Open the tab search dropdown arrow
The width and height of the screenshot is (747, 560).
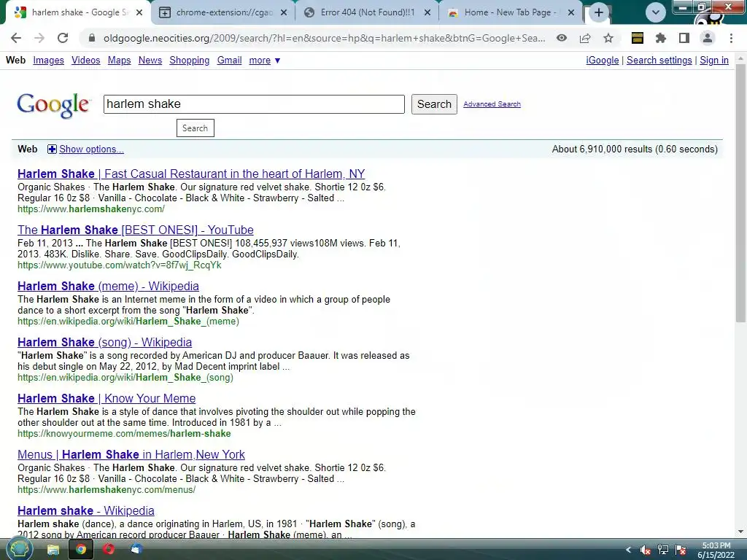click(656, 12)
